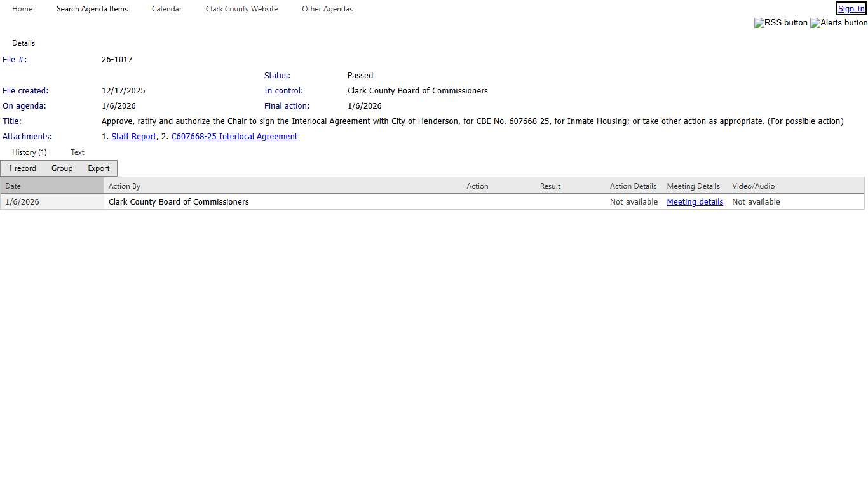The width and height of the screenshot is (868, 488).
Task: Sort history by the Date column header
Action: (x=13, y=186)
